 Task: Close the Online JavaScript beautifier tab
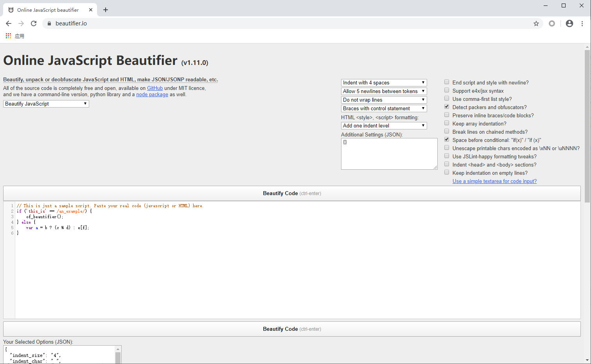tap(91, 10)
